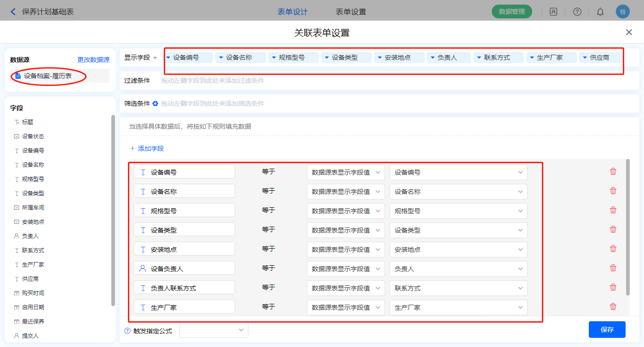This screenshot has height=347, width=644.
Task: Click the contacts icon in top bar
Action: tap(553, 12)
